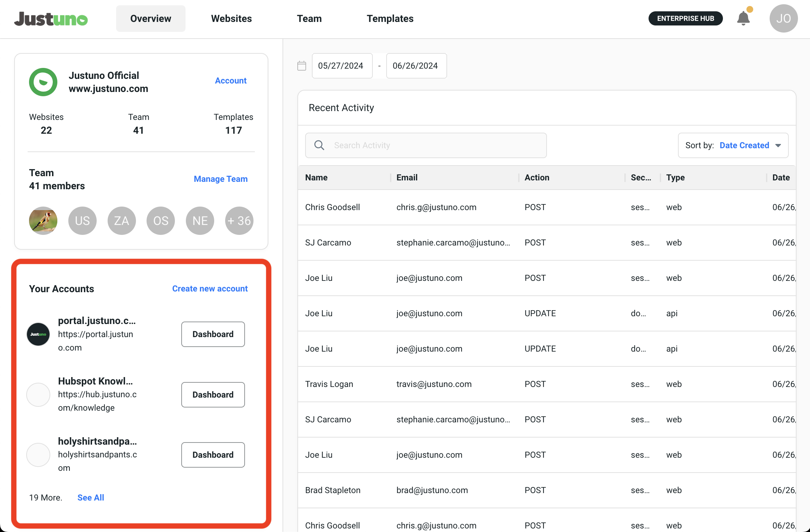The image size is (810, 532).
Task: Click the portal.justuno.com account logo
Action: [x=38, y=334]
